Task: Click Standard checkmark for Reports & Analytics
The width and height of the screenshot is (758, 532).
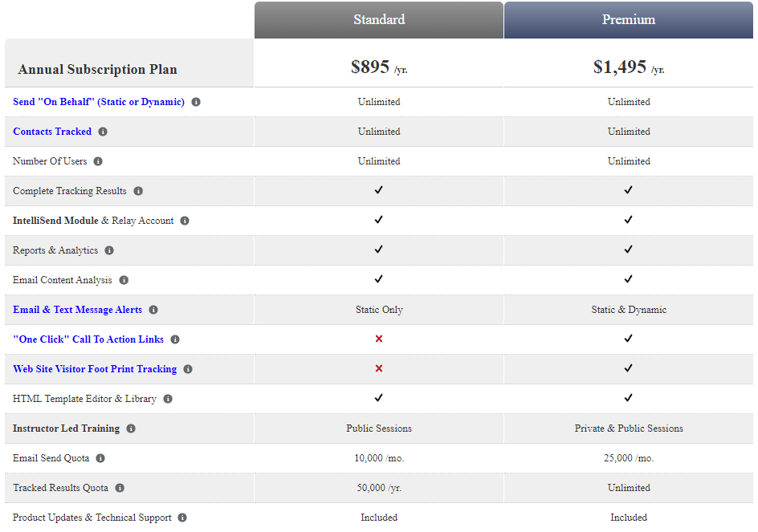Action: tap(378, 250)
